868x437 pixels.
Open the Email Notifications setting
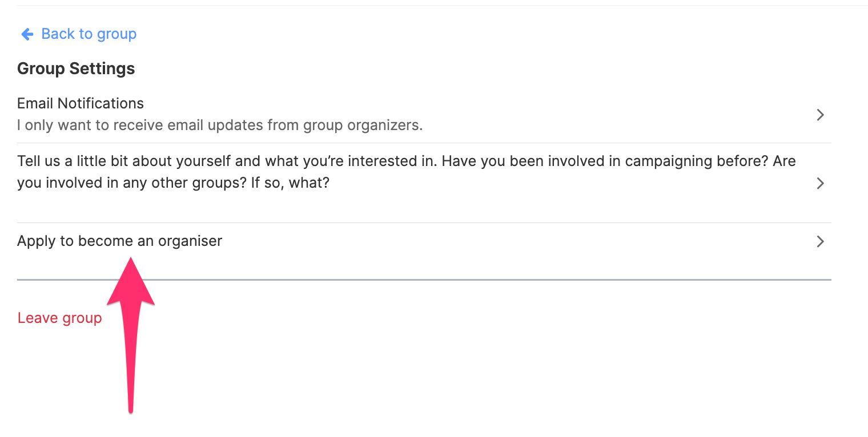[81, 103]
